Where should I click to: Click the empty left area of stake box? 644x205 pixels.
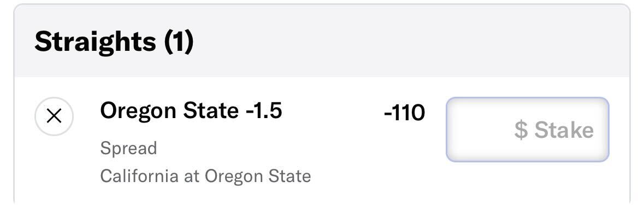(478, 130)
